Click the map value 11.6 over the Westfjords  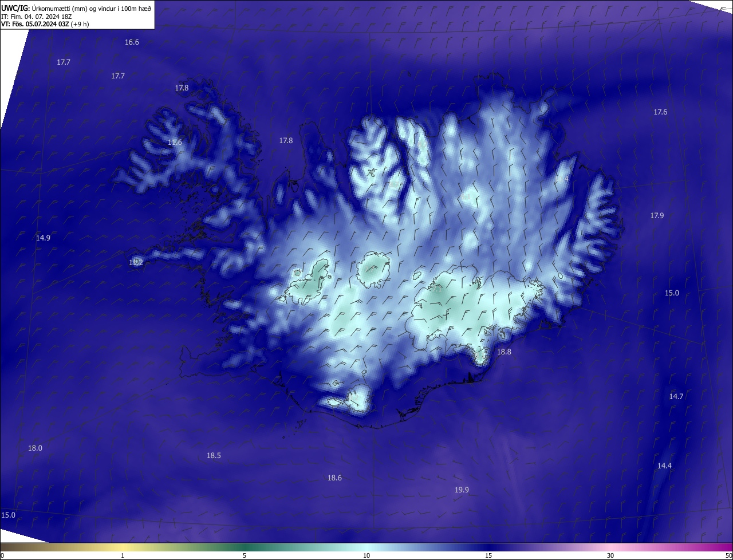pyautogui.click(x=175, y=143)
